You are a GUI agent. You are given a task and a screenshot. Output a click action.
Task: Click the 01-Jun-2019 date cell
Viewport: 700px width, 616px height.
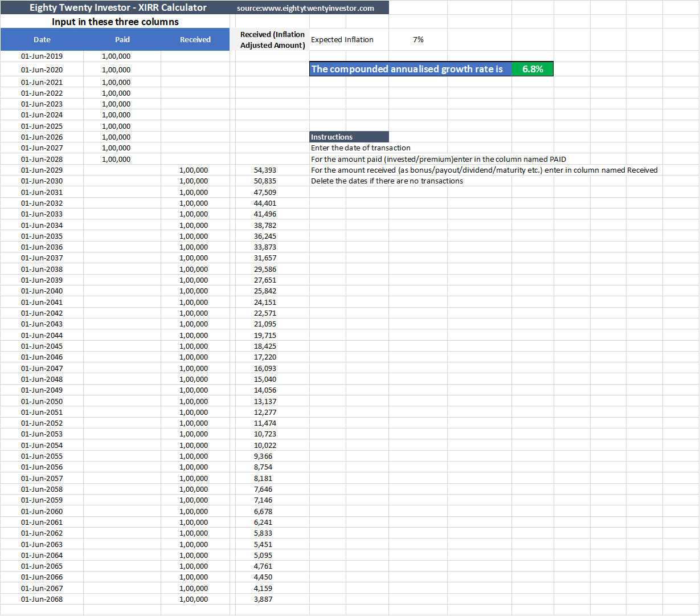click(x=42, y=56)
